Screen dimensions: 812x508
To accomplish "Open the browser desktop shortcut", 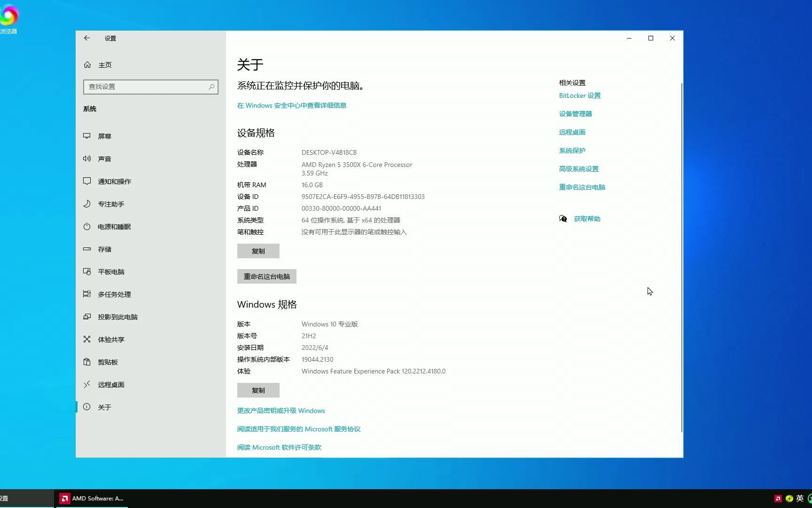I will [8, 19].
